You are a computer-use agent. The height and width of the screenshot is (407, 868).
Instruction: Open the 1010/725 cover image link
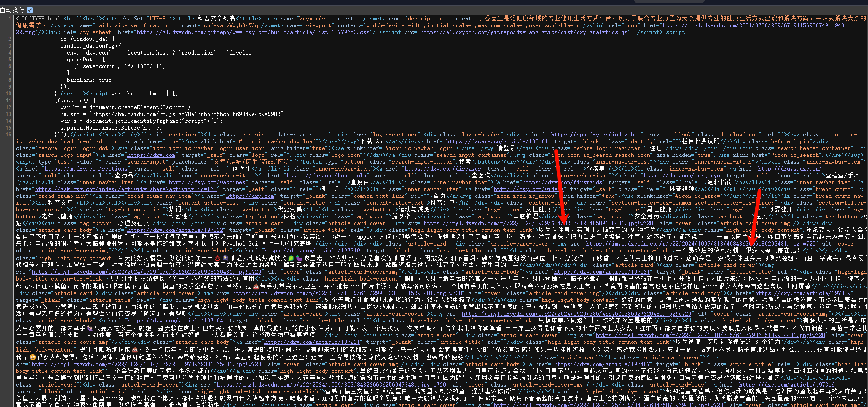point(710,335)
